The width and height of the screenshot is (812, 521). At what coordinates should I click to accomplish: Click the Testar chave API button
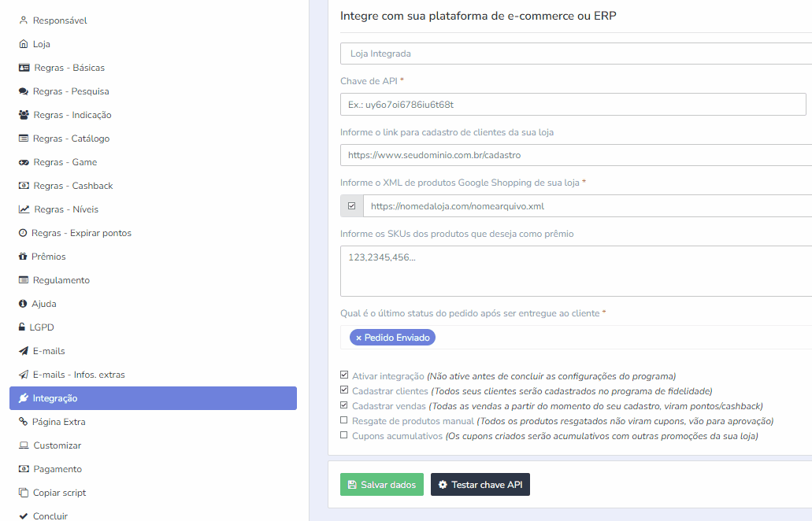pyautogui.click(x=480, y=484)
